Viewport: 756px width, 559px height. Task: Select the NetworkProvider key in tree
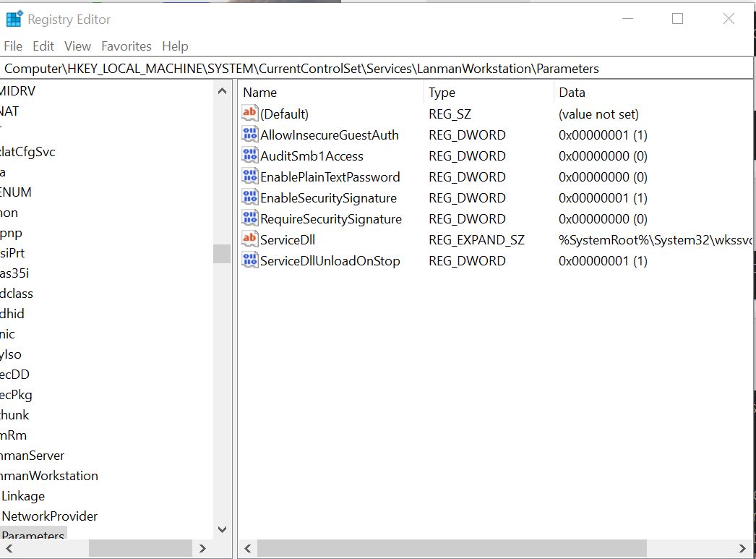point(50,516)
